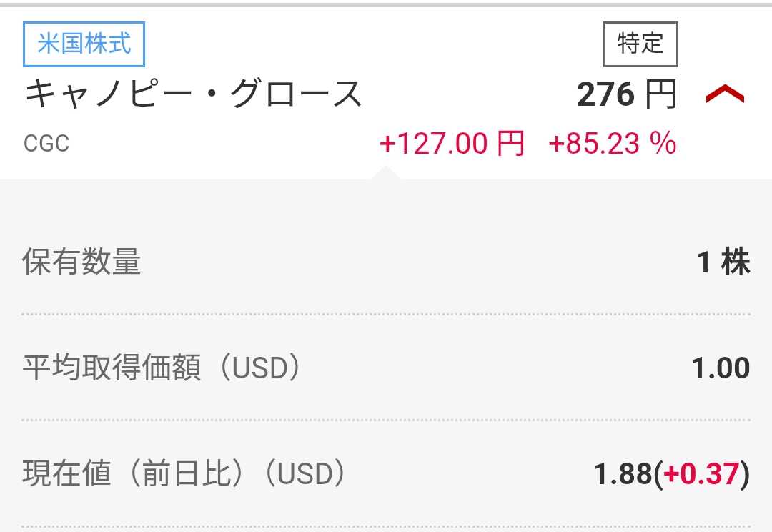772x532 pixels.
Task: Select the 保有数量 row label
Action: click(81, 262)
